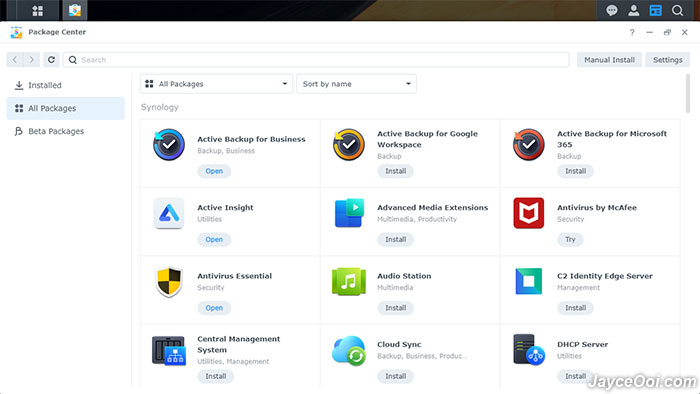
Task: Click the Cloud Sync package icon
Action: (x=349, y=350)
